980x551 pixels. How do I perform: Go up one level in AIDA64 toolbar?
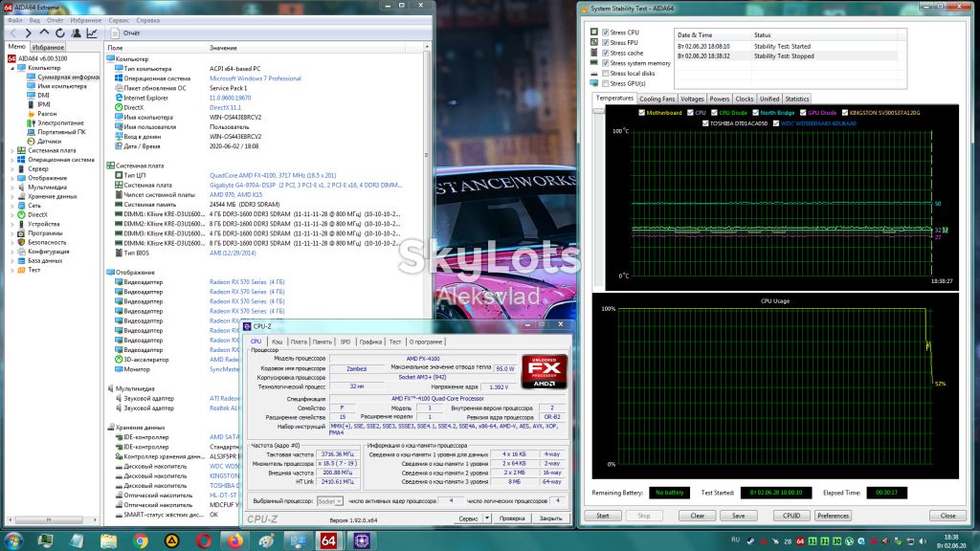click(x=44, y=33)
